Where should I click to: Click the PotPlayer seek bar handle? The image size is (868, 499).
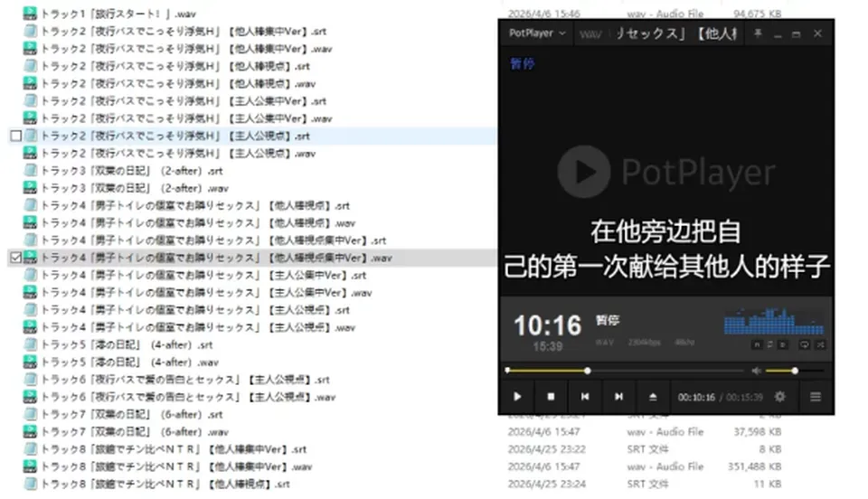588,371
